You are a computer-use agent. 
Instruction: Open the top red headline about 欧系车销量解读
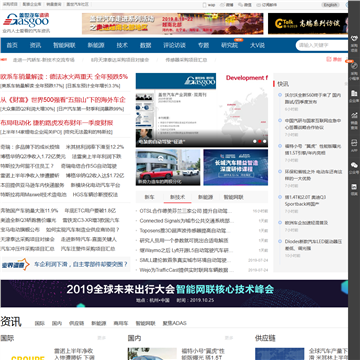pyautogui.click(x=64, y=77)
